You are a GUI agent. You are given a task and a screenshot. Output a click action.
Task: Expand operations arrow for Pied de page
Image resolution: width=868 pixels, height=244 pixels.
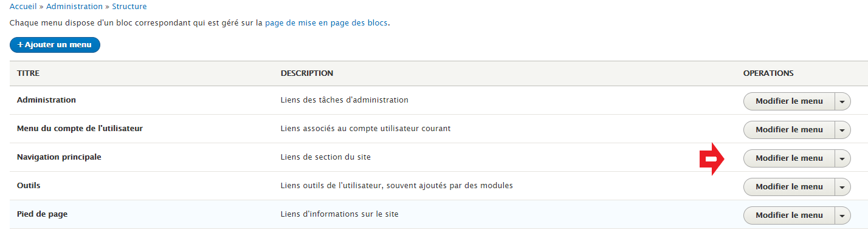pos(842,215)
